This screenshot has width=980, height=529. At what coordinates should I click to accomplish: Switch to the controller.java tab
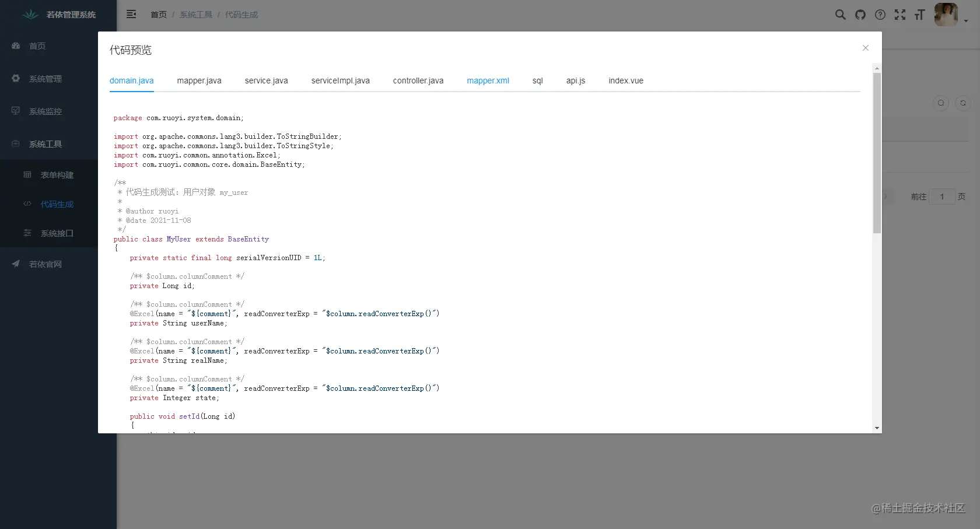[x=418, y=80]
